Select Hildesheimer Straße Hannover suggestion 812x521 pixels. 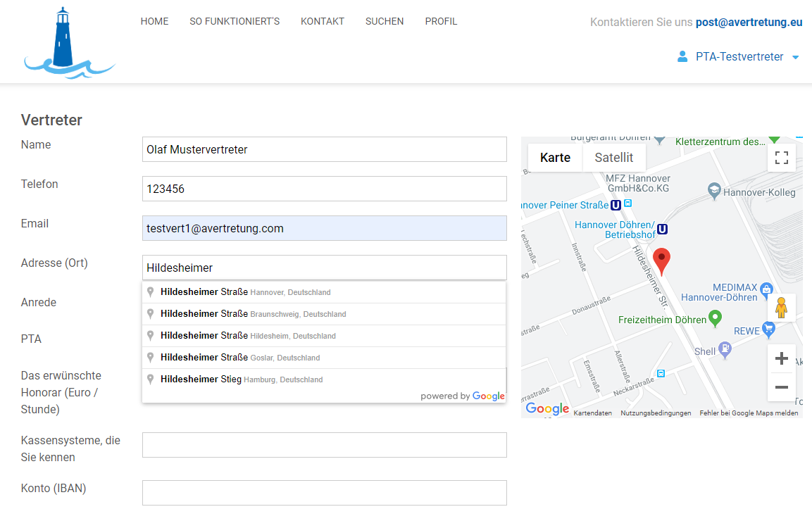324,292
